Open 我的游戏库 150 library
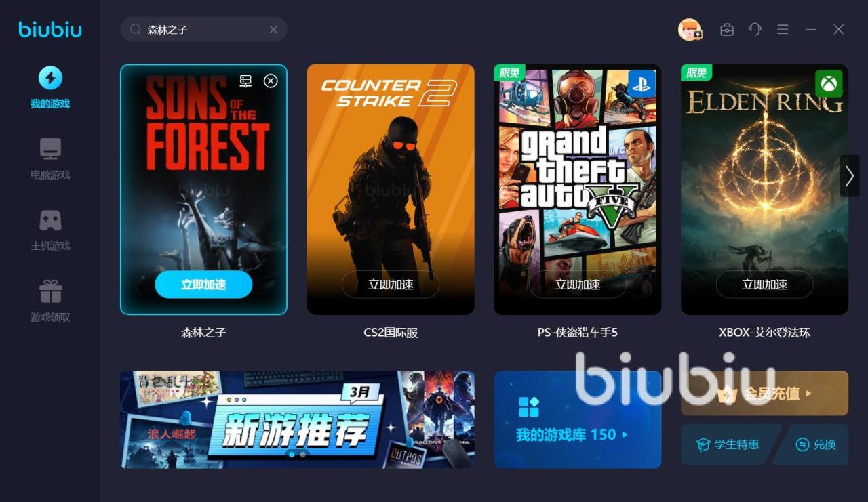Viewport: 868px width, 502px height. (578, 419)
